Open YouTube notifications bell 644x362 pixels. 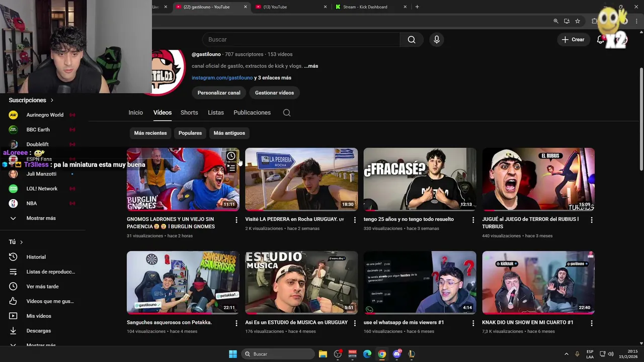tap(600, 40)
